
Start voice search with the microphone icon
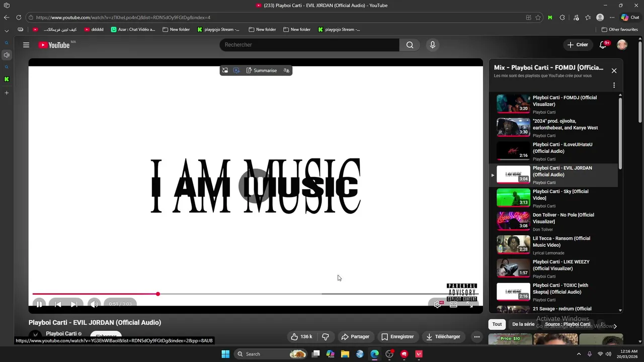[x=432, y=45]
